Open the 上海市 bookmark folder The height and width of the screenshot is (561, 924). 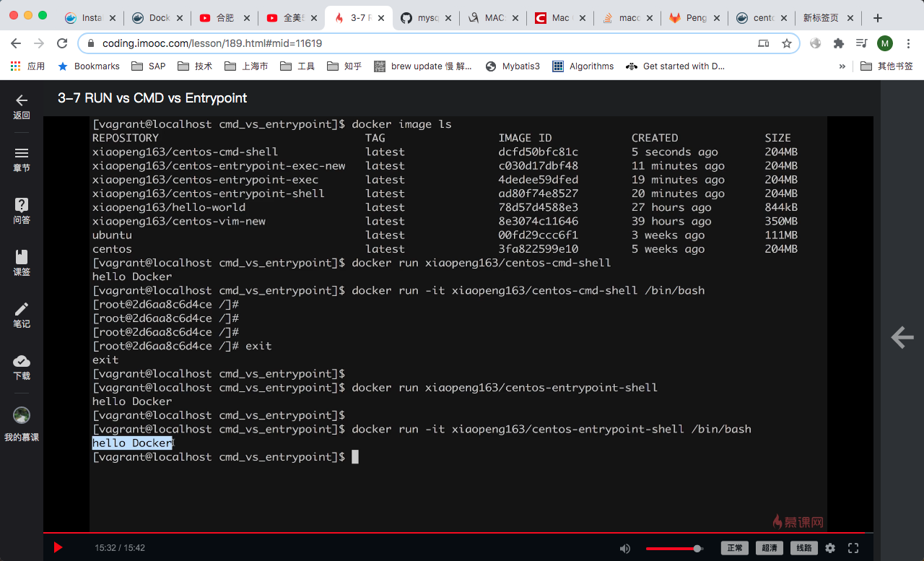(x=246, y=66)
